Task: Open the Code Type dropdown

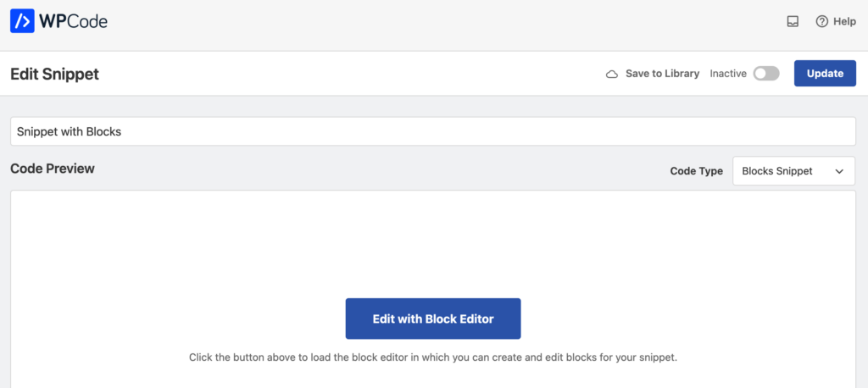Action: tap(793, 171)
